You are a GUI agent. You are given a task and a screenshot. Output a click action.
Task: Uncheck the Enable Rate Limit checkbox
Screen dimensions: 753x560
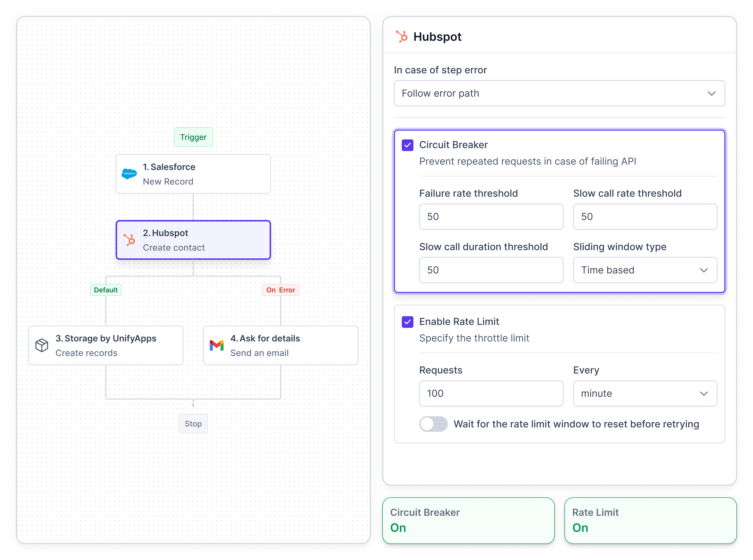pyautogui.click(x=408, y=322)
